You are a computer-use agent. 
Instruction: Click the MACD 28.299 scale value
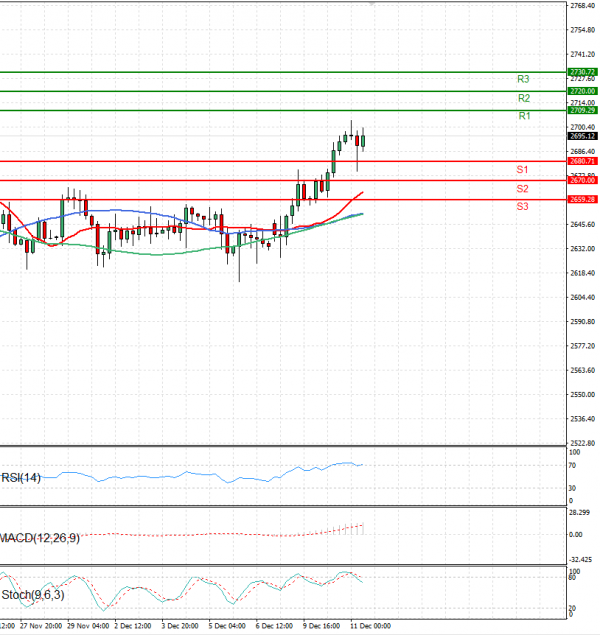[579, 513]
